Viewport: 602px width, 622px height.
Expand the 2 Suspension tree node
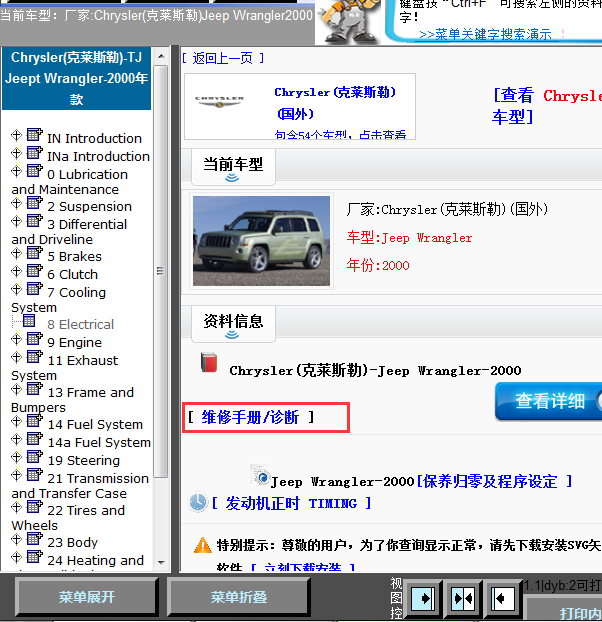click(16, 203)
